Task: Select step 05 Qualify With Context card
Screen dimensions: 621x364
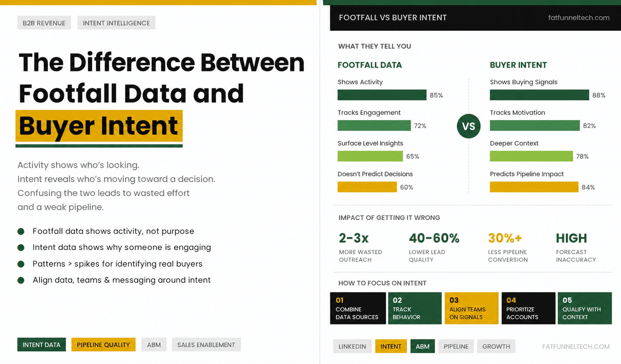Action: pyautogui.click(x=585, y=308)
